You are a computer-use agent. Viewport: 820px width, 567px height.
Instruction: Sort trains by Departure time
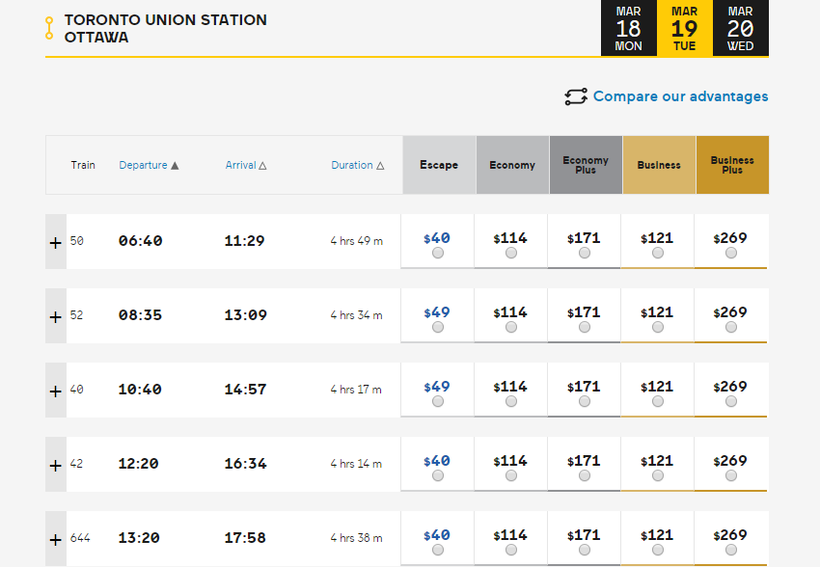[148, 165]
